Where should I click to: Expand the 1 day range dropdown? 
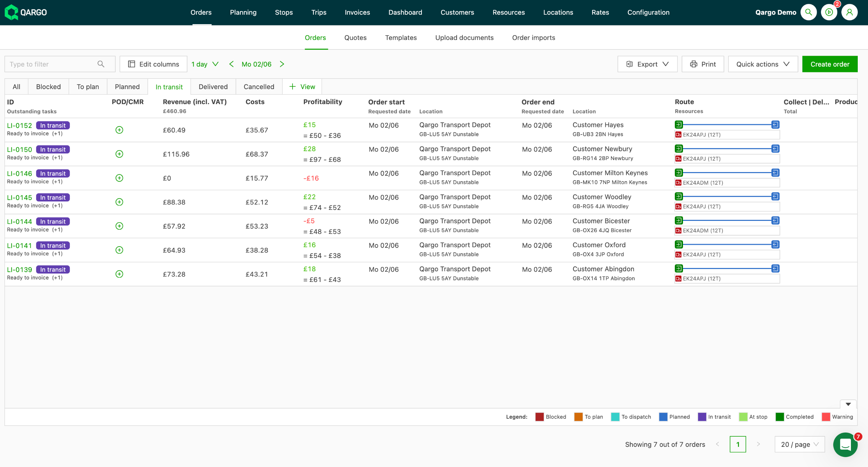click(x=205, y=64)
